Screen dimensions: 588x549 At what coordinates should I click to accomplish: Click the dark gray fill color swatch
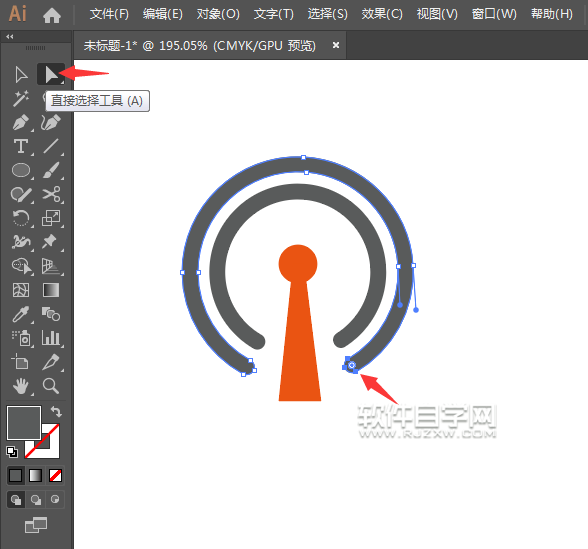tap(24, 423)
